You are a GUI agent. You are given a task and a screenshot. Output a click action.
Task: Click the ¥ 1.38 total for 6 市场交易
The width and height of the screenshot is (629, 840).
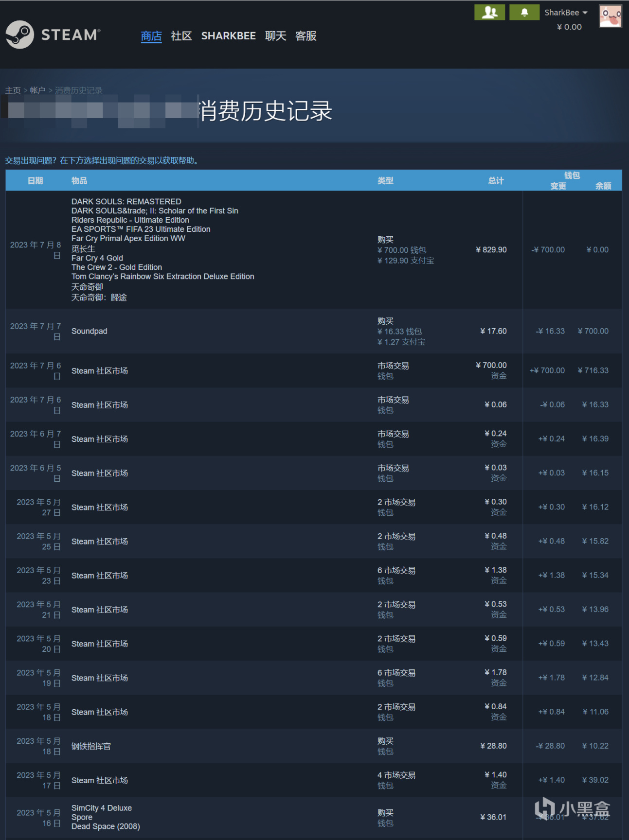(496, 570)
